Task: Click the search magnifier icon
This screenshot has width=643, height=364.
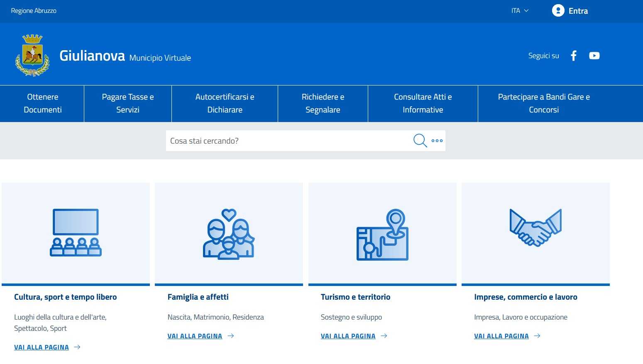Action: pyautogui.click(x=420, y=141)
